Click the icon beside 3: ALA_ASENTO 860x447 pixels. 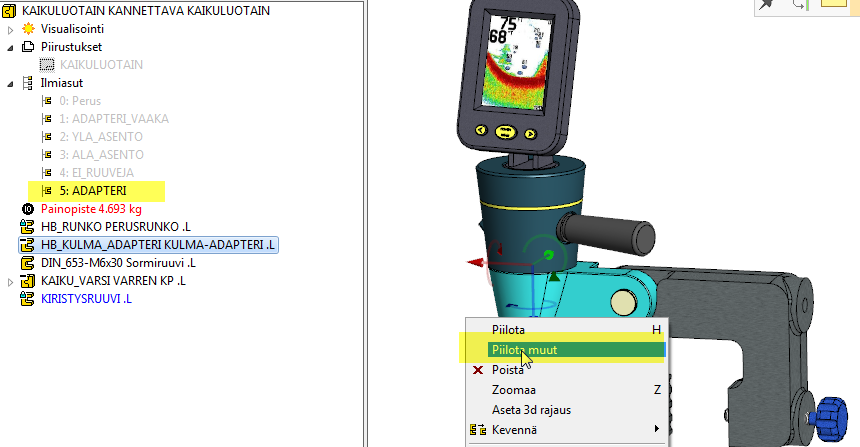[x=47, y=155]
